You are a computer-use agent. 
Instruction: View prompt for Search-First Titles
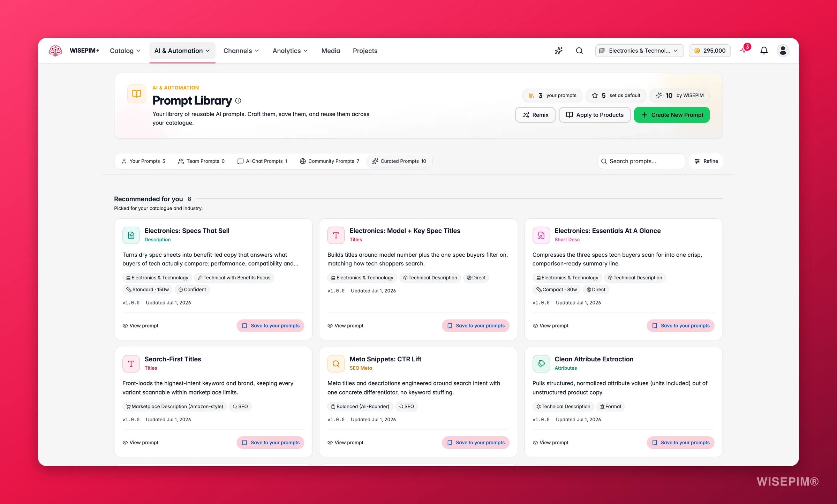tap(141, 442)
